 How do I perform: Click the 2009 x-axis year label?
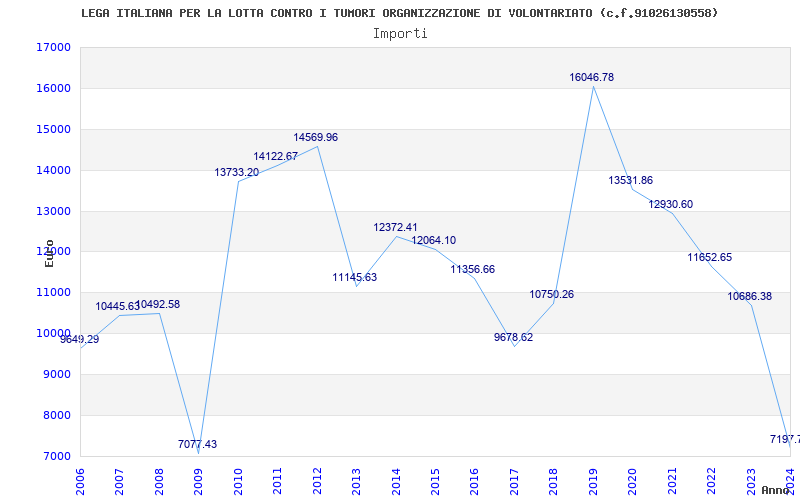click(198, 481)
